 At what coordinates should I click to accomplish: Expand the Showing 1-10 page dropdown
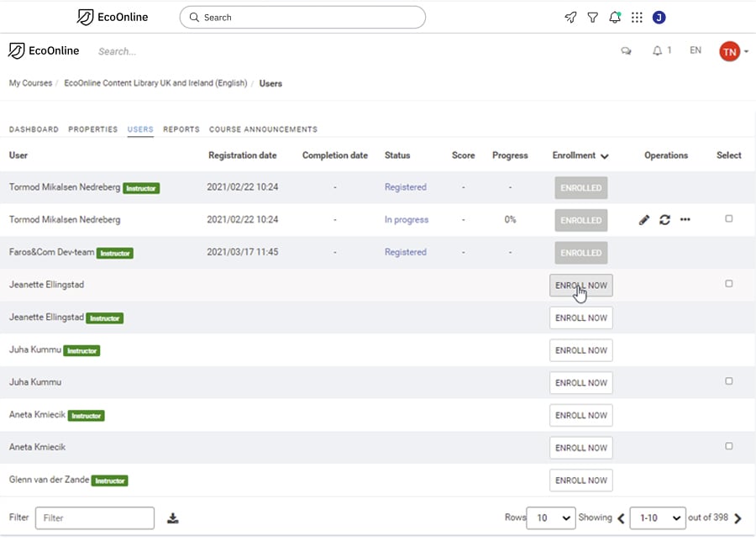[658, 518]
